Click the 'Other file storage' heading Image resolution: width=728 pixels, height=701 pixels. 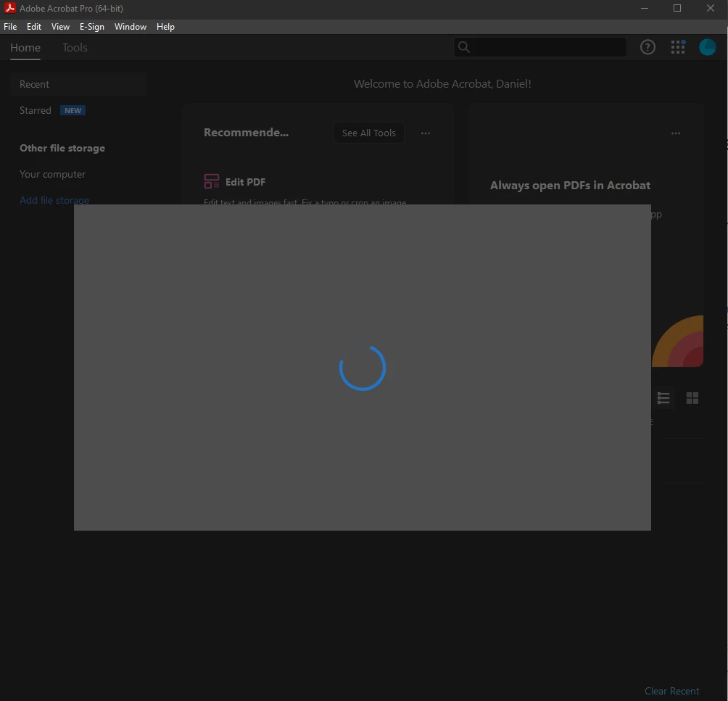tap(62, 148)
